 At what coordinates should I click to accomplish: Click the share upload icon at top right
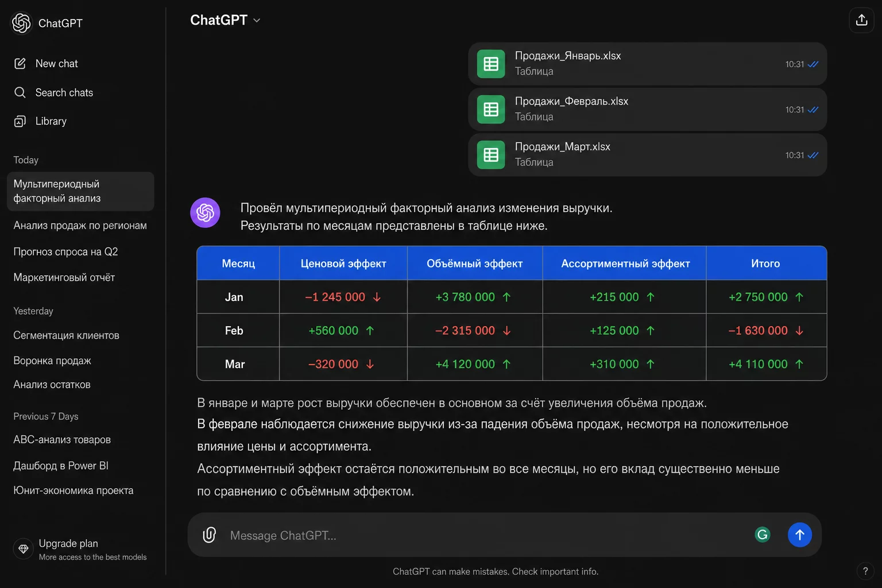coord(861,20)
